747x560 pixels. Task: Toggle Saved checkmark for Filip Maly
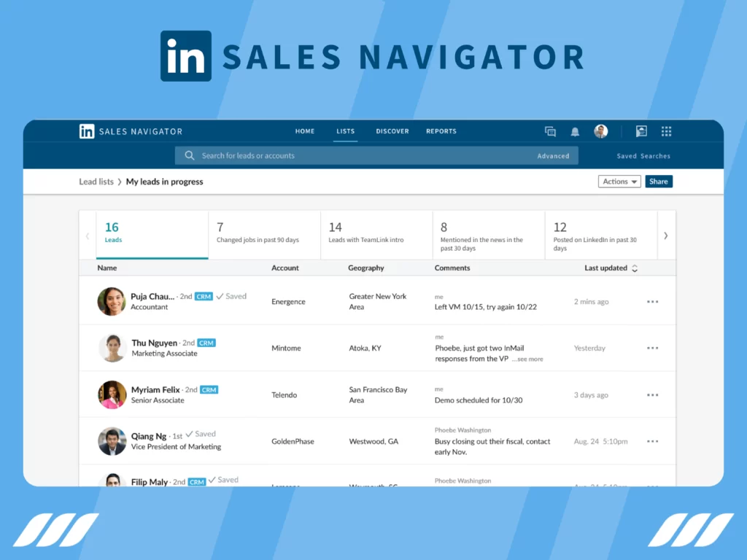pyautogui.click(x=223, y=480)
